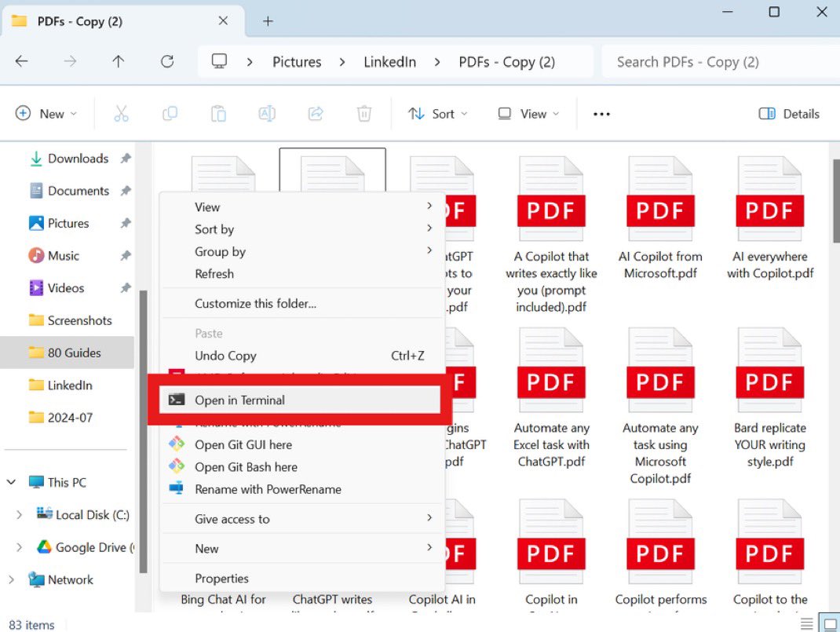Open the View submenu in context menu
Viewport: 840px width, 632px height.
point(302,206)
